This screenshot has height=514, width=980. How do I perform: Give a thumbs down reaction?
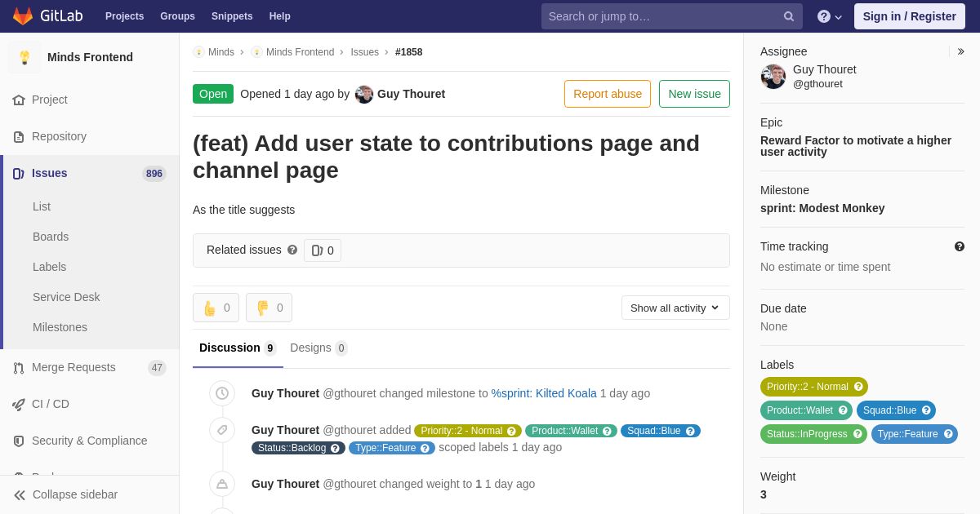(x=269, y=308)
